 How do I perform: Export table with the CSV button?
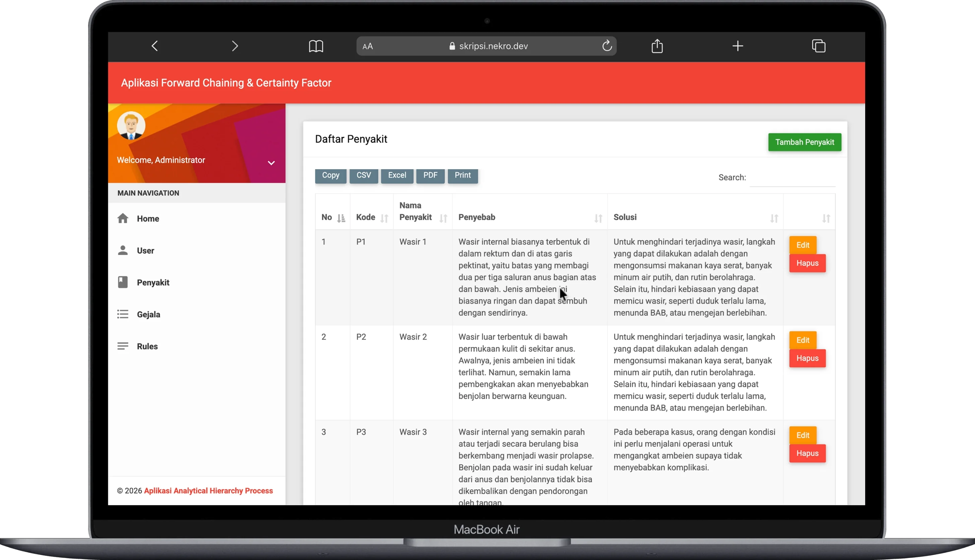tap(364, 176)
